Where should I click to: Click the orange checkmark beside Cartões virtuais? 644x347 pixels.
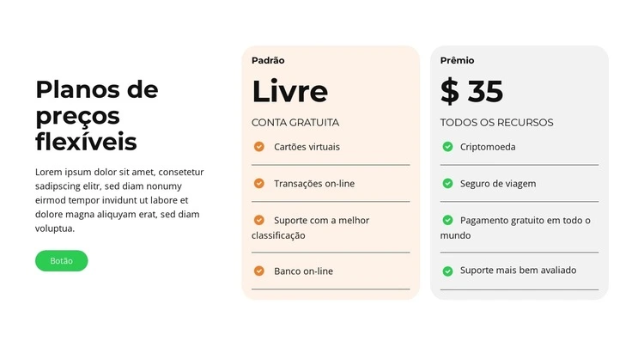click(x=258, y=147)
